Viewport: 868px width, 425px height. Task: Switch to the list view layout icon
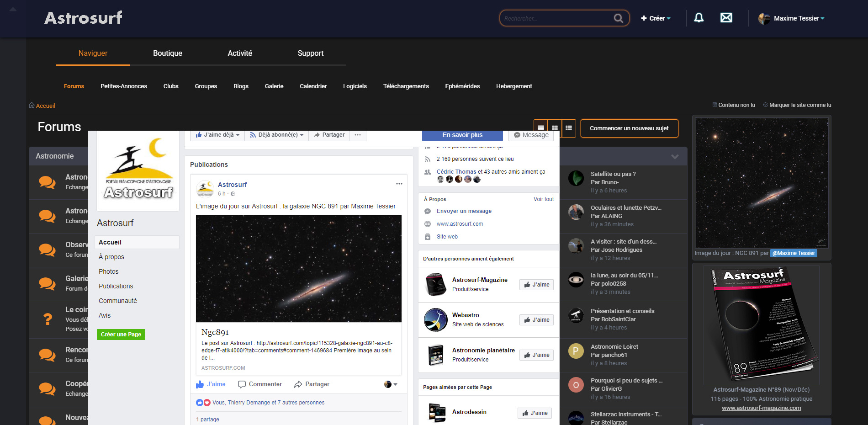pos(541,128)
